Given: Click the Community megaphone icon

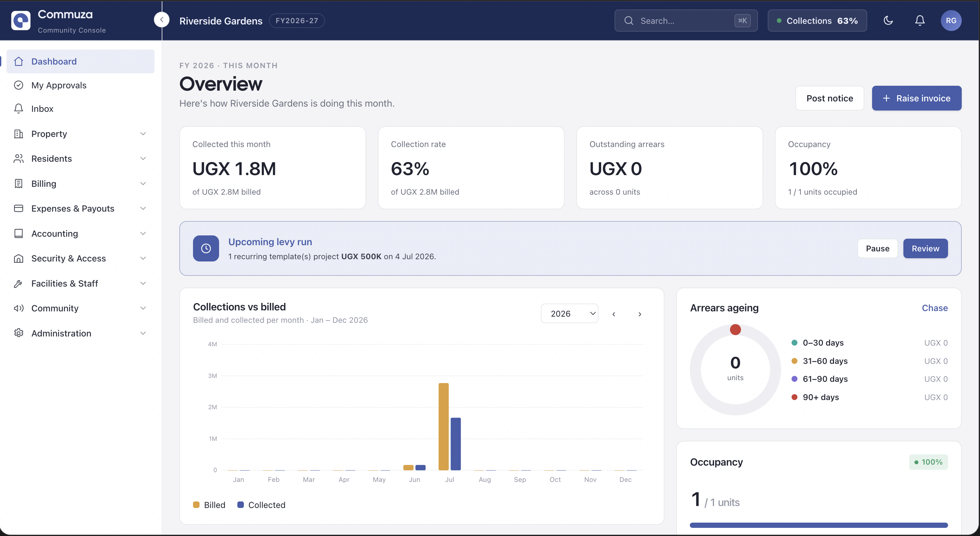Looking at the screenshot, I should tap(19, 308).
